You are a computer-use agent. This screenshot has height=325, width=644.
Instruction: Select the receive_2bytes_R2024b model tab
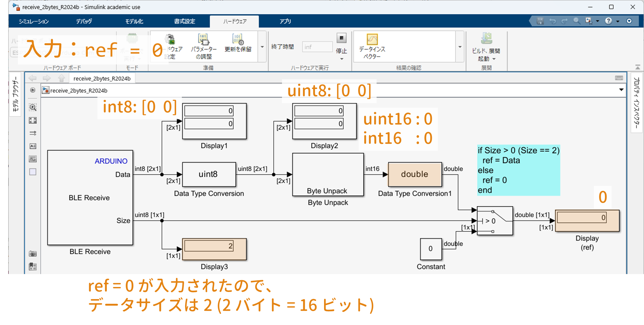click(x=102, y=78)
